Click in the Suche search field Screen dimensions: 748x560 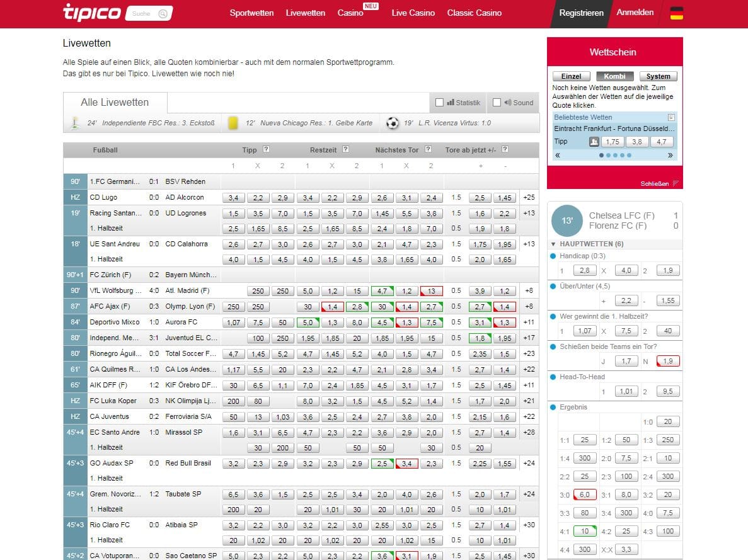point(142,13)
